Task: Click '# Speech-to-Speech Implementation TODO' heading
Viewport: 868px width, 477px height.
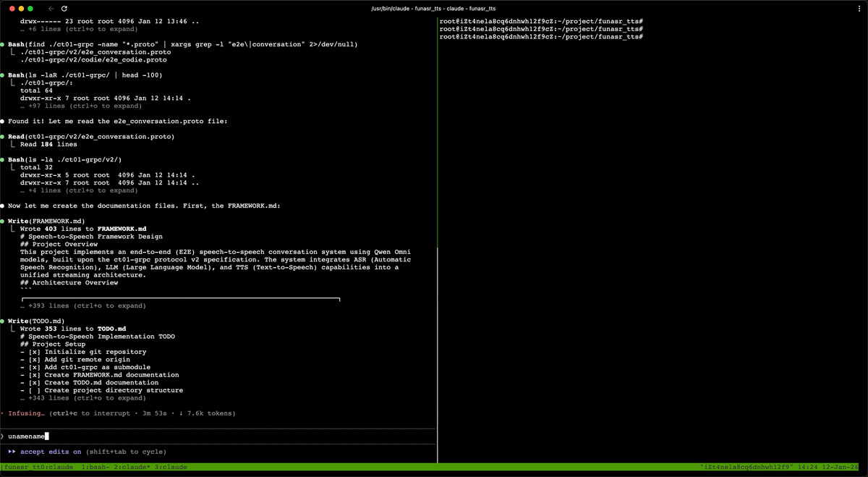Action: point(98,337)
